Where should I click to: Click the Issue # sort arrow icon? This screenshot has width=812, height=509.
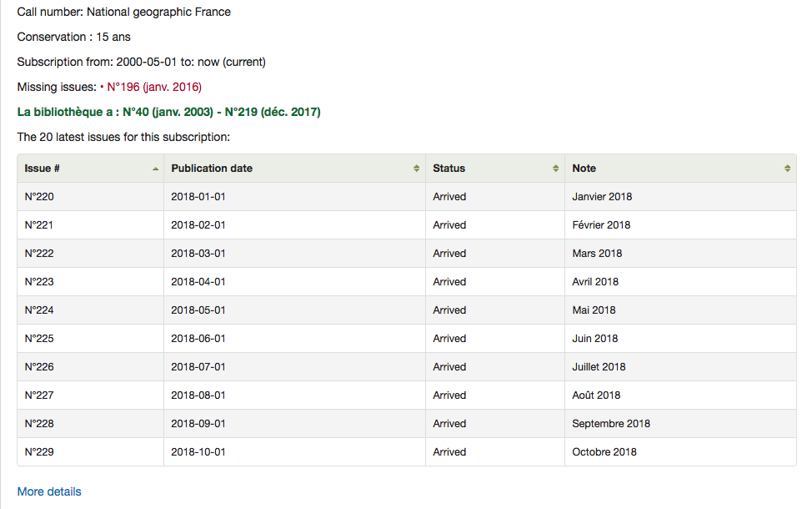[x=155, y=169]
